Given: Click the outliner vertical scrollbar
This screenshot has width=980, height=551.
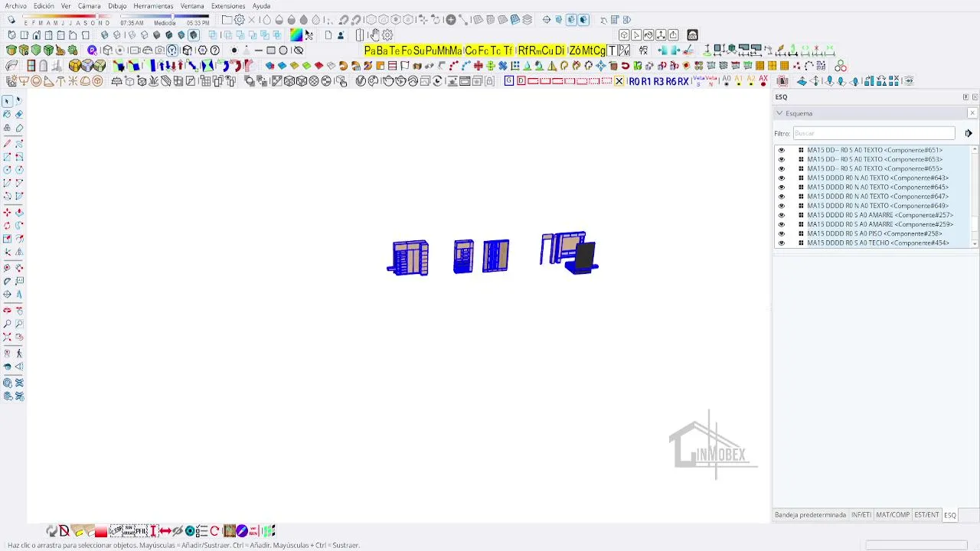Looking at the screenshot, I should 975,195.
